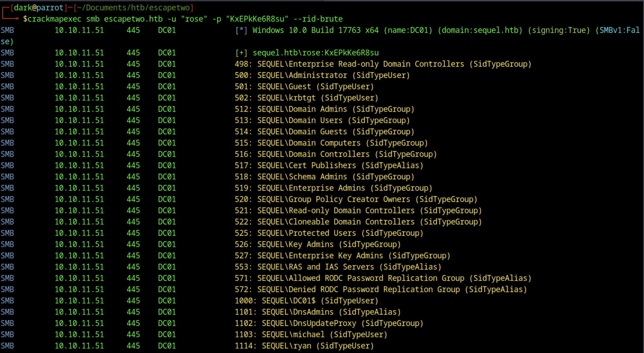Click the 1101: SEQUEL\DnsAdmins entry
This screenshot has width=644, height=353.
tap(318, 312)
